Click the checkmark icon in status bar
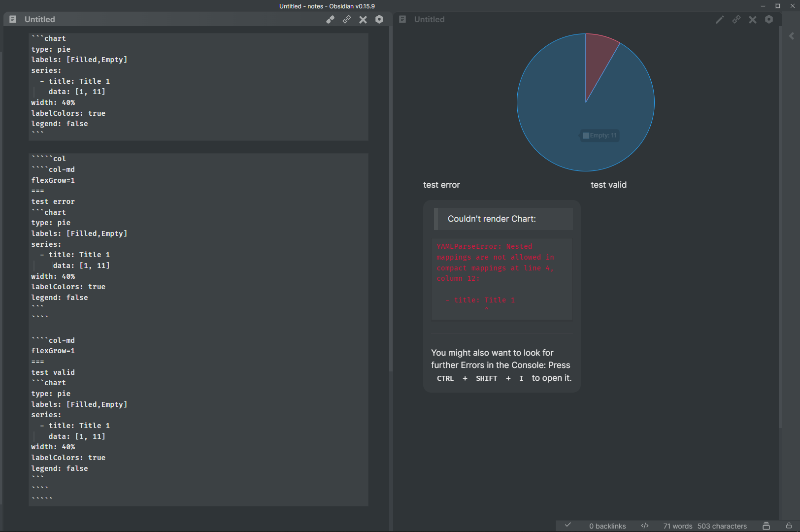Viewport: 800px width, 532px height. click(x=568, y=525)
